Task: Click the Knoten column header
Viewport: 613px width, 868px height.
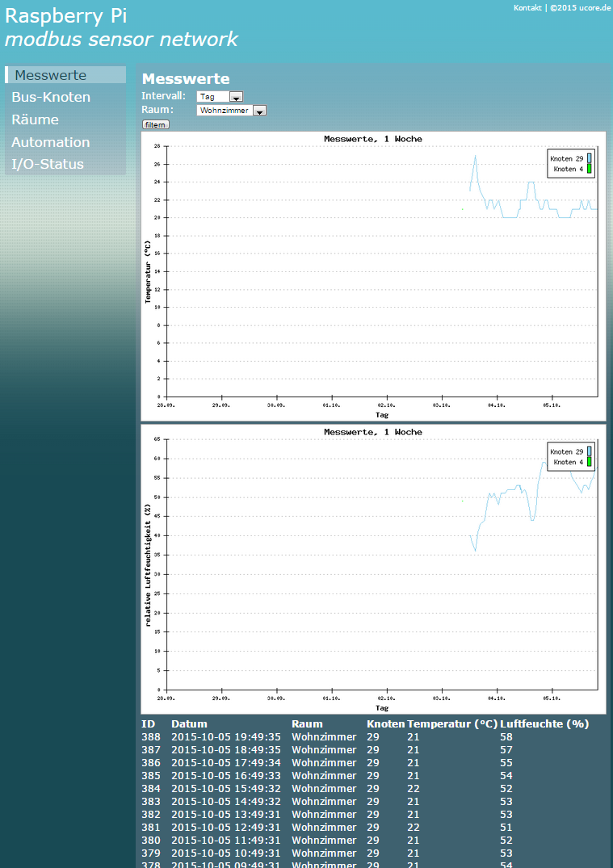Action: 386,723
